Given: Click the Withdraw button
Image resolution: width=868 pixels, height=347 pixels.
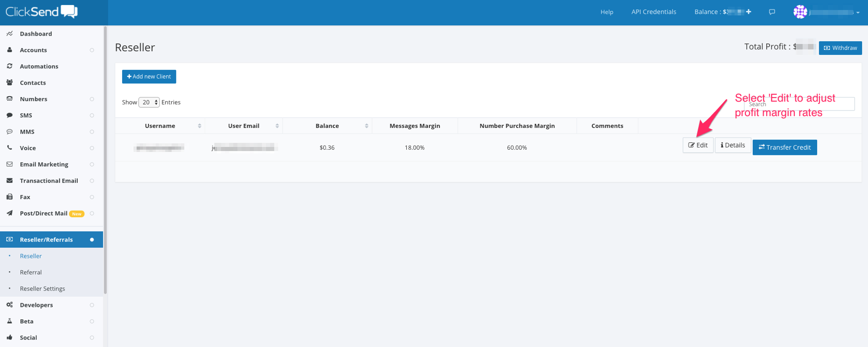Looking at the screenshot, I should tap(840, 48).
